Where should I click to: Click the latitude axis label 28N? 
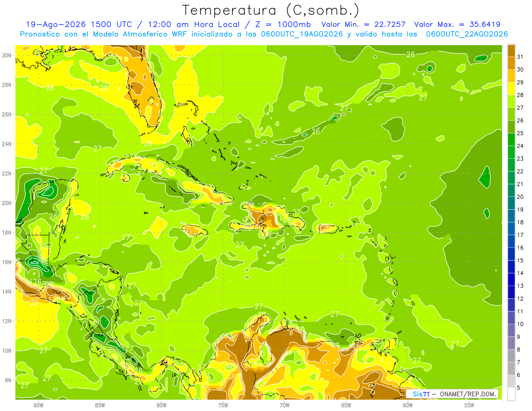click(x=7, y=85)
